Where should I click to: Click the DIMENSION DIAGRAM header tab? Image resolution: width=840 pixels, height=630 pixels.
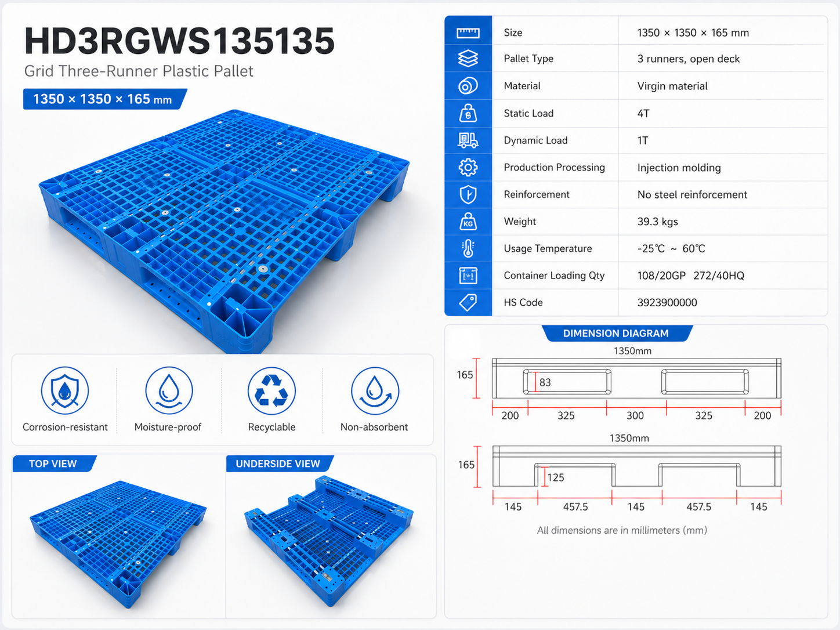pyautogui.click(x=616, y=334)
